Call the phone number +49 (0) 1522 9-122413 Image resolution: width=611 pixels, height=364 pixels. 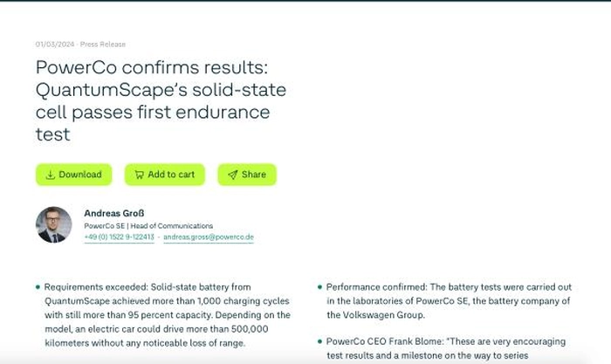pyautogui.click(x=119, y=237)
